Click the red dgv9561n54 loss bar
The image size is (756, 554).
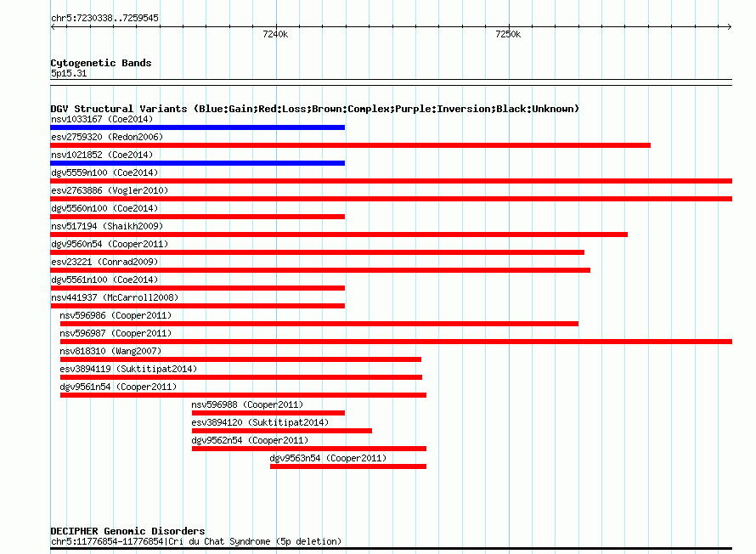pos(243,395)
